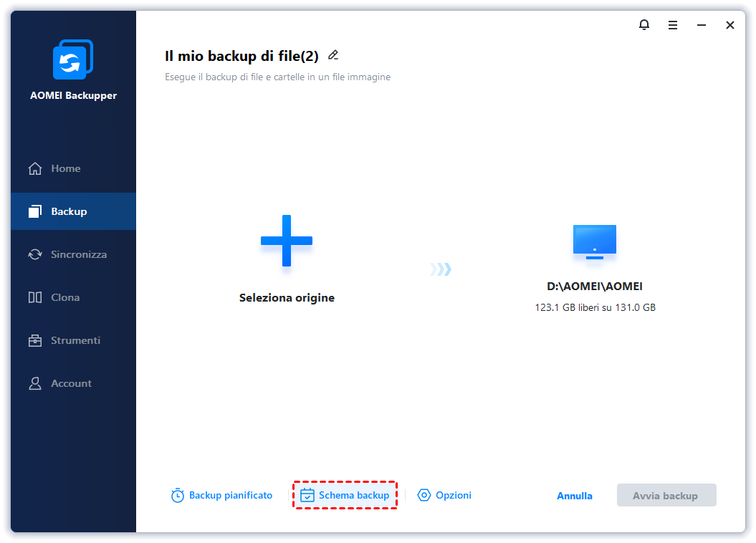Go to Sincronizza in the sidebar
Viewport: 756px width, 543px height.
pyautogui.click(x=73, y=254)
